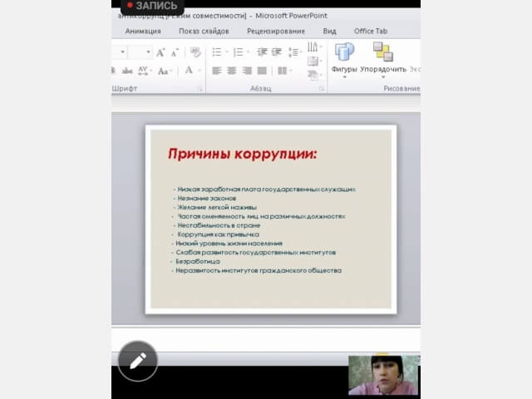This screenshot has width=532, height=399.
Task: Open the Office Tab ribbon tab
Action: tap(371, 32)
